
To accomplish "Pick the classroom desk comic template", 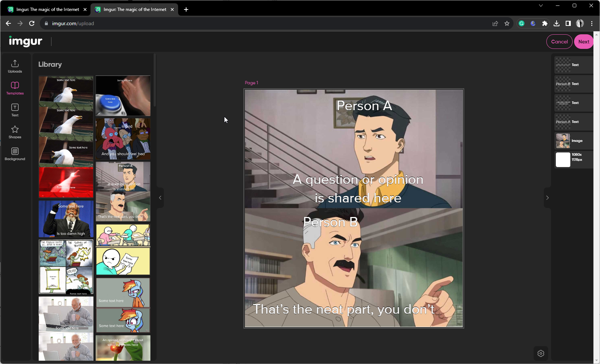I will click(123, 249).
